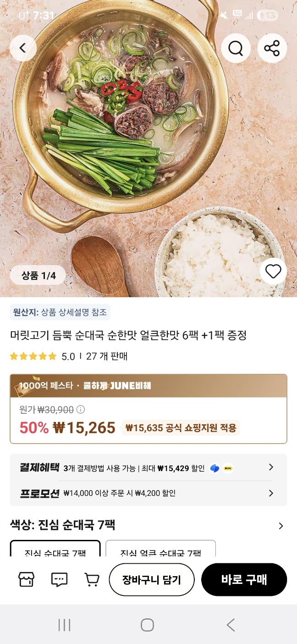Image resolution: width=297 pixels, height=644 pixels.
Task: Open the store icon in bottom bar
Action: pos(26,579)
